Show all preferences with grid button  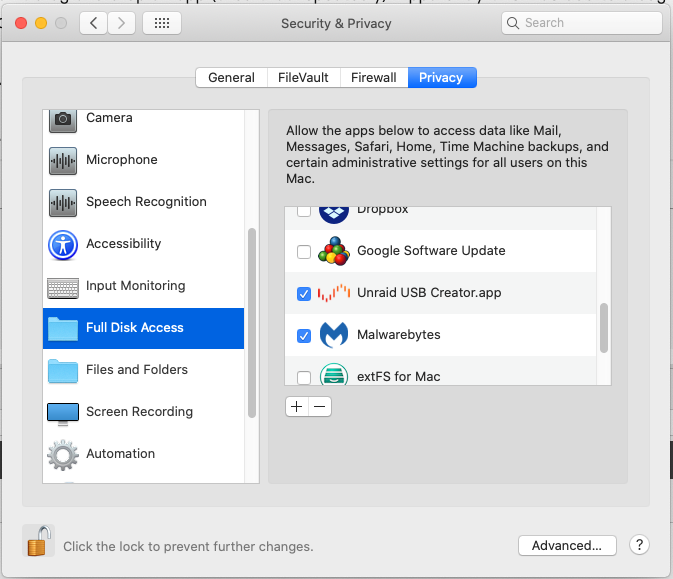tap(162, 23)
